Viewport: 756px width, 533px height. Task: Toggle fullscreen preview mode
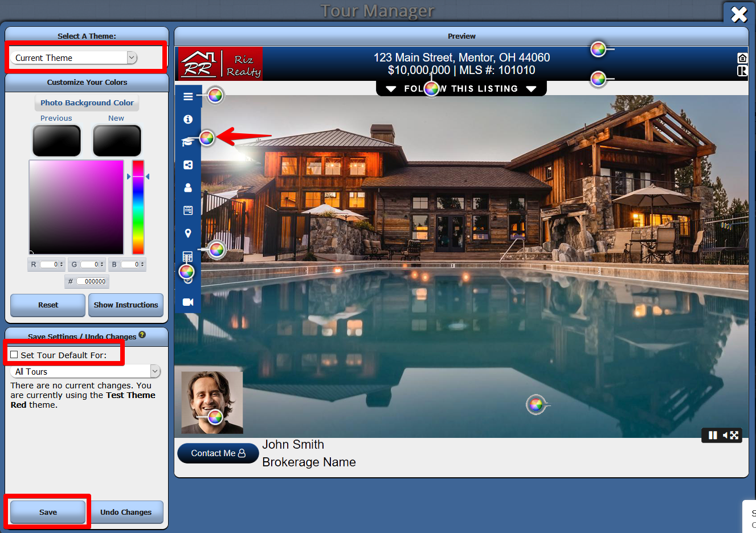734,435
